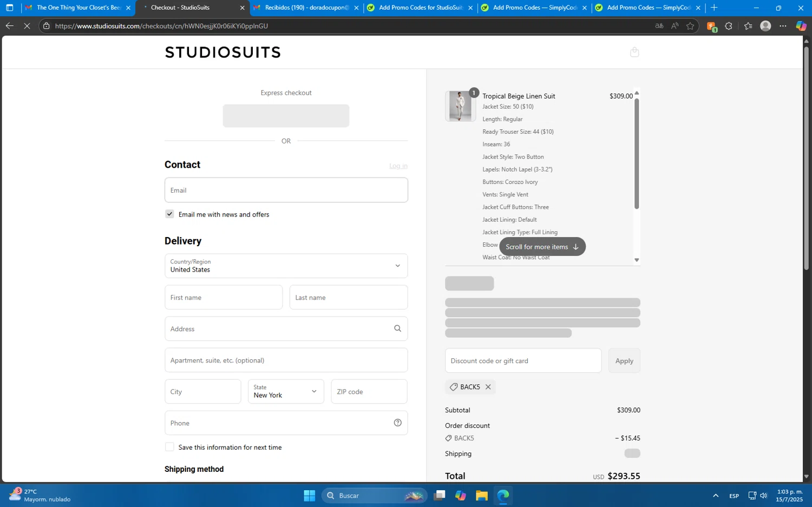View site security lock info
Image resolution: width=812 pixels, height=507 pixels.
click(47, 26)
